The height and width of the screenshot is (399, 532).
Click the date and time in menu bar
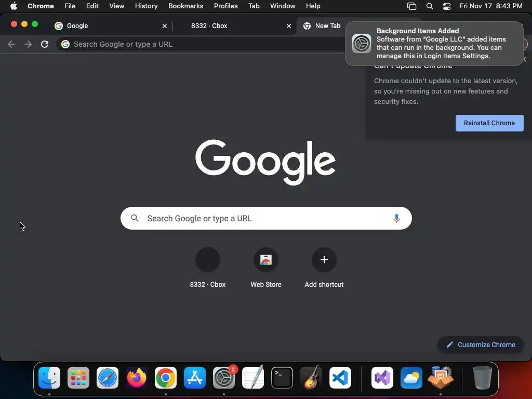[491, 6]
